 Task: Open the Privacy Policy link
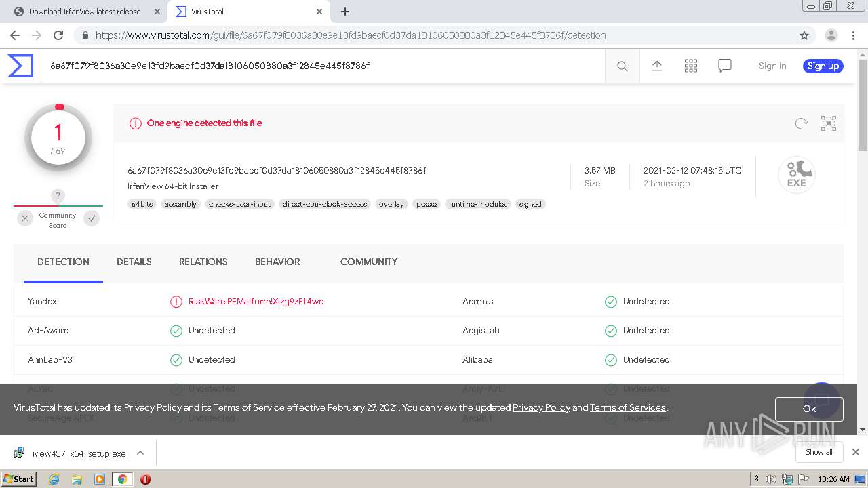coord(541,407)
